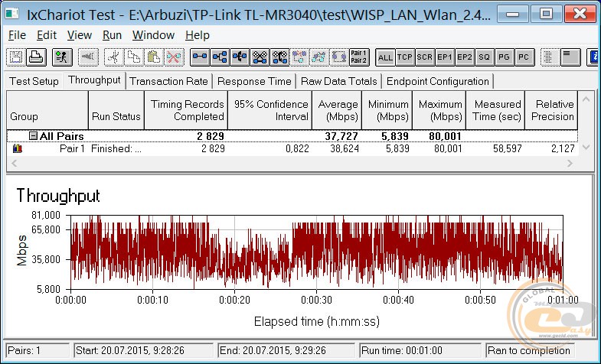Click the Save toolbar icon
Screen dimensions: 601x364
16,57
